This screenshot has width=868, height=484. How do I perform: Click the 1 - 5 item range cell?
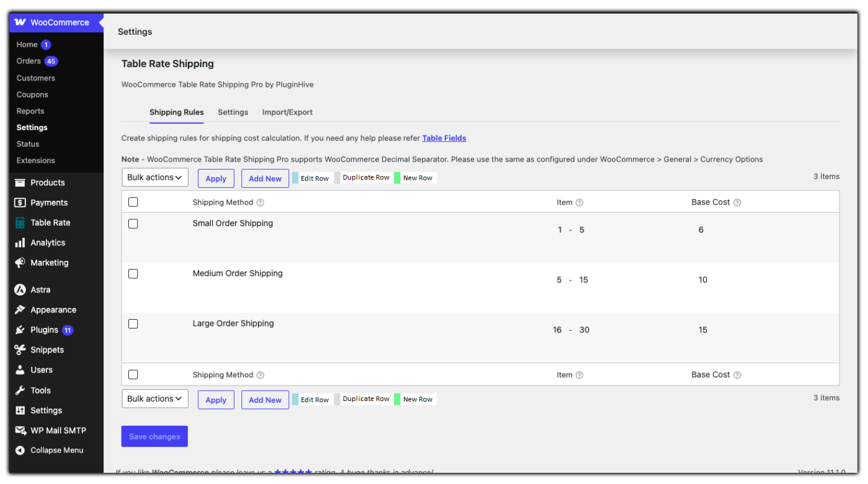(x=571, y=230)
